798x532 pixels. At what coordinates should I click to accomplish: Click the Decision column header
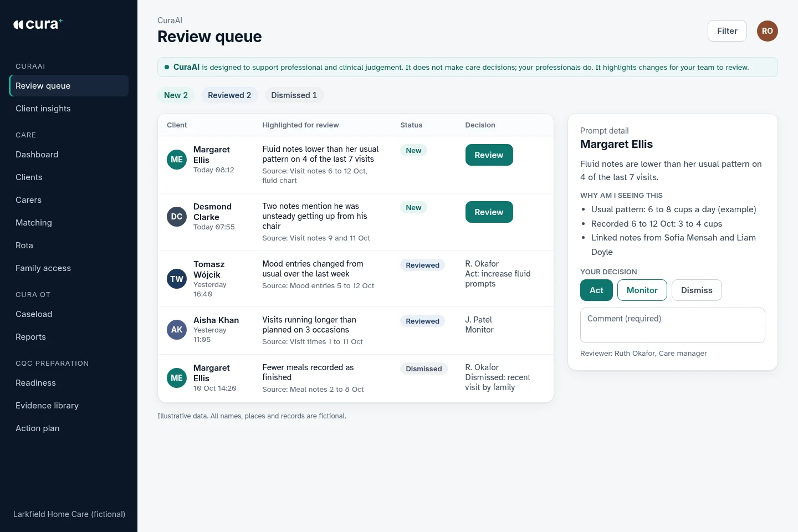(480, 125)
